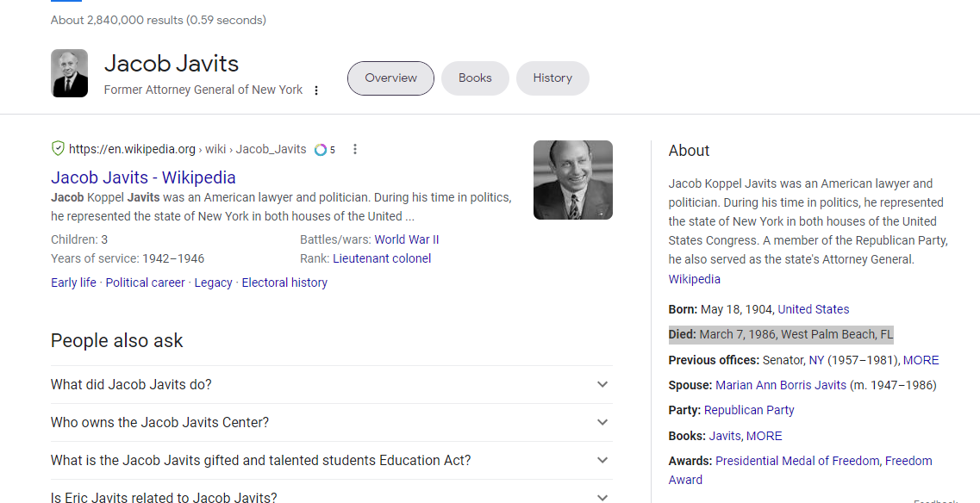
Task: Open Wikipedia source link in About panel
Action: (695, 279)
